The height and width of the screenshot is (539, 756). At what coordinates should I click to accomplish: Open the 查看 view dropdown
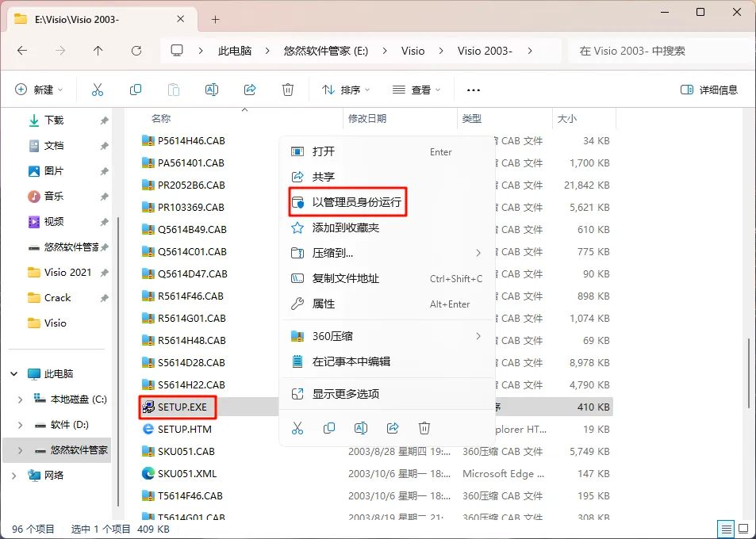pyautogui.click(x=416, y=90)
